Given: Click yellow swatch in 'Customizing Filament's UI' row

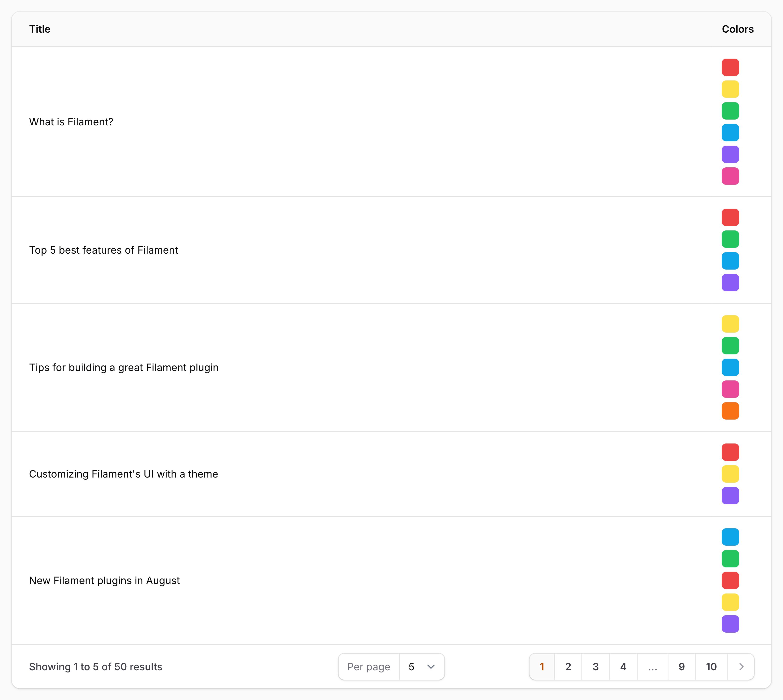Looking at the screenshot, I should tap(730, 474).
